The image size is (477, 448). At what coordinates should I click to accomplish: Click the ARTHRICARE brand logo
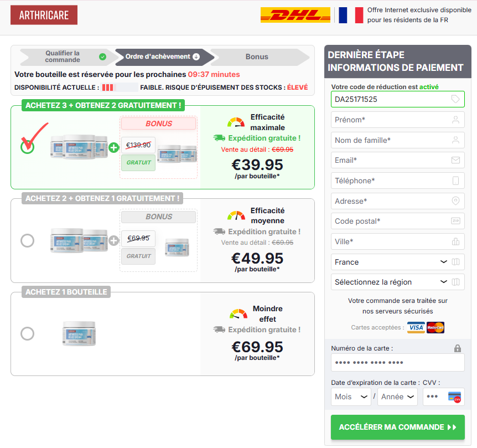tap(44, 15)
